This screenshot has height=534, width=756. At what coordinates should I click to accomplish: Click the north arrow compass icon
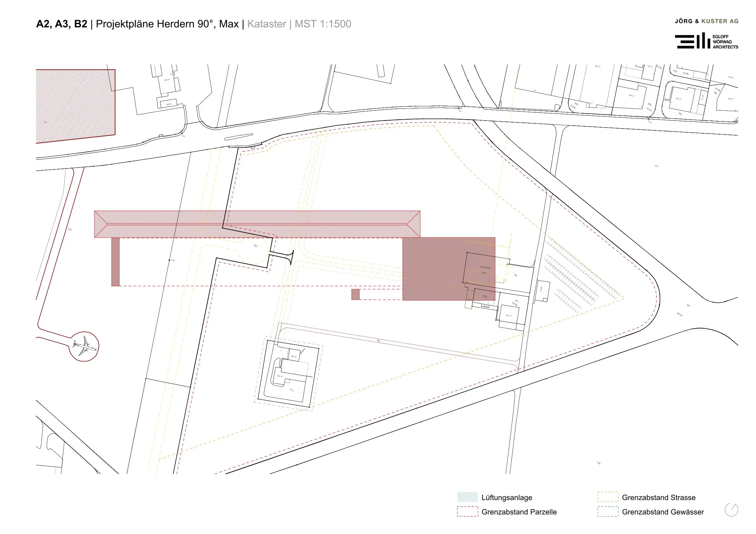(x=731, y=510)
